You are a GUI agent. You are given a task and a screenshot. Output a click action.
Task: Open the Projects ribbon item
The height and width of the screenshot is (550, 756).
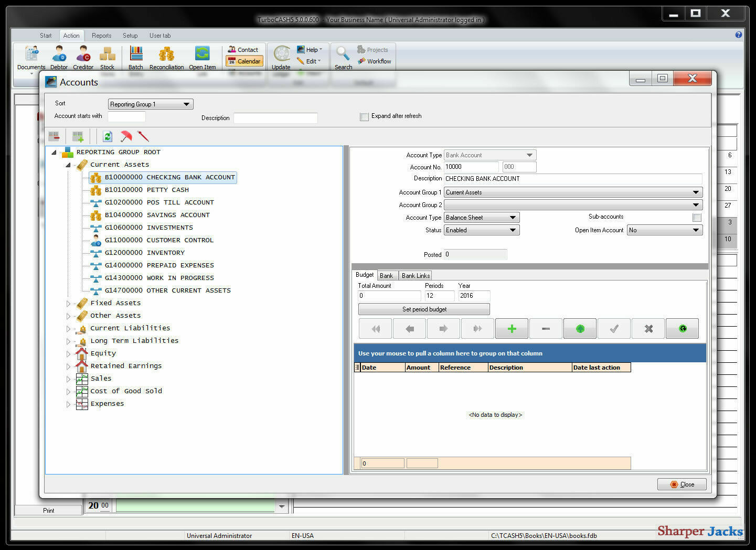[x=373, y=50]
